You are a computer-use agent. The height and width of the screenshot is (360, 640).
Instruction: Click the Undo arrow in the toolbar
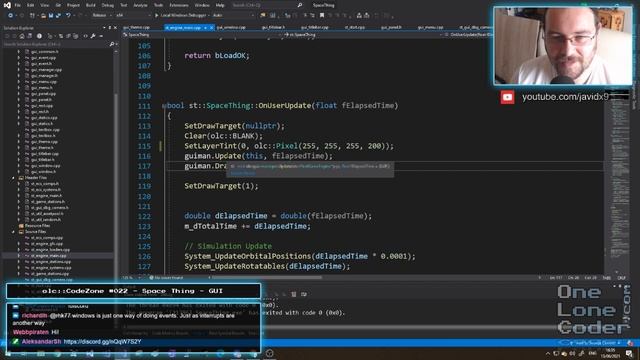[68, 15]
